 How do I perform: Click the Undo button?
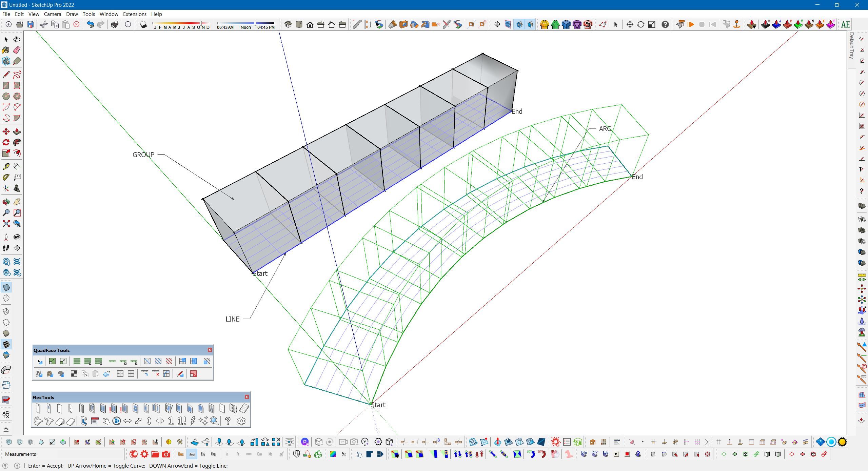tap(90, 24)
